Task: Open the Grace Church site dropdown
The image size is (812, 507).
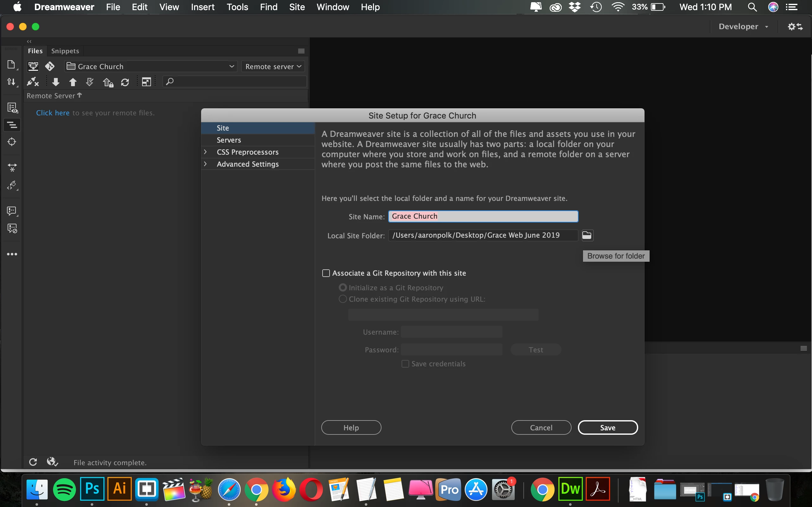Action: coord(151,67)
